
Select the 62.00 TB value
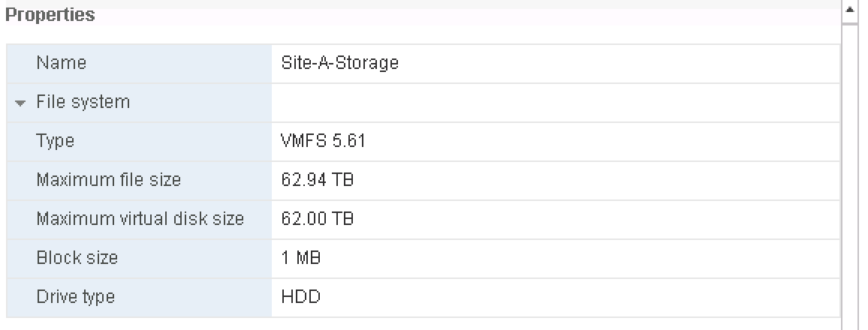pos(317,219)
